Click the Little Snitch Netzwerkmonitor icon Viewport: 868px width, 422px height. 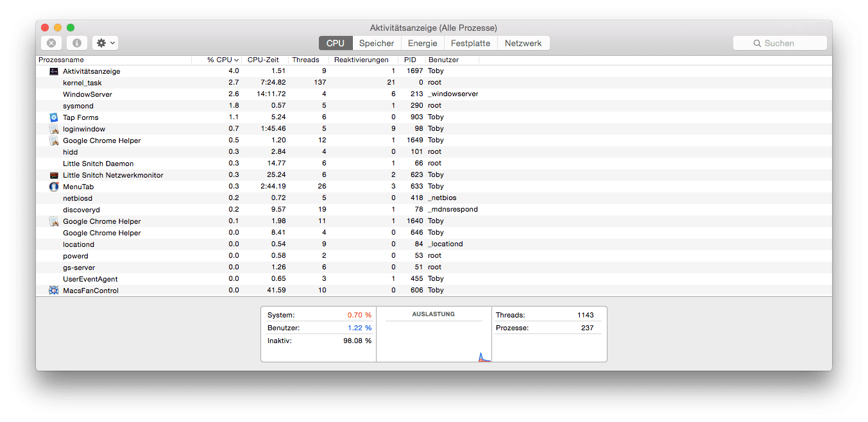click(x=54, y=175)
